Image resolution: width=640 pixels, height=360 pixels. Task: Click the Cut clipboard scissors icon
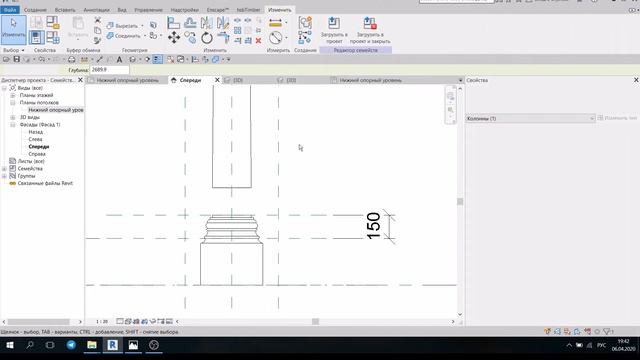(97, 20)
